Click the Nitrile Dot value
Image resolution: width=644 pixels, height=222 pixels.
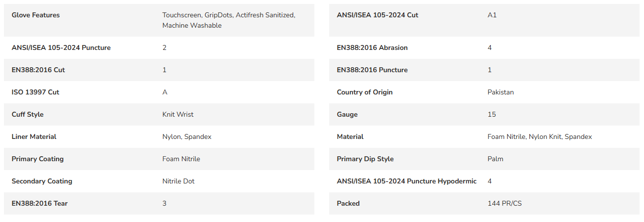(178, 181)
